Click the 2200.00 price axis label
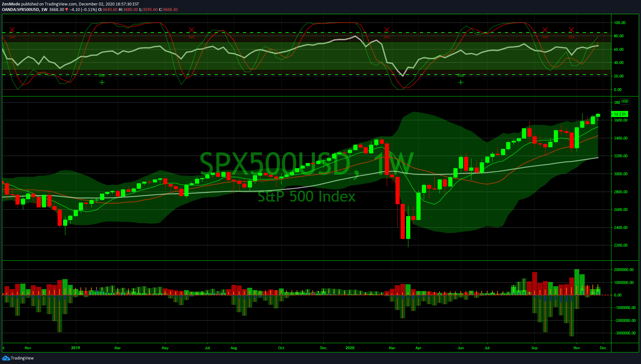The height and width of the screenshot is (364, 641). (x=621, y=245)
